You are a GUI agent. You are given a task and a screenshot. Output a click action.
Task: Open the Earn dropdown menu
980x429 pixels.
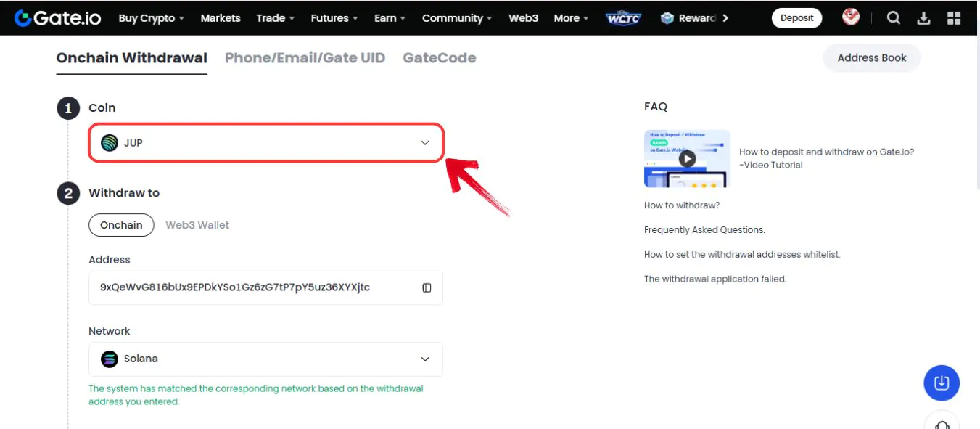click(390, 18)
